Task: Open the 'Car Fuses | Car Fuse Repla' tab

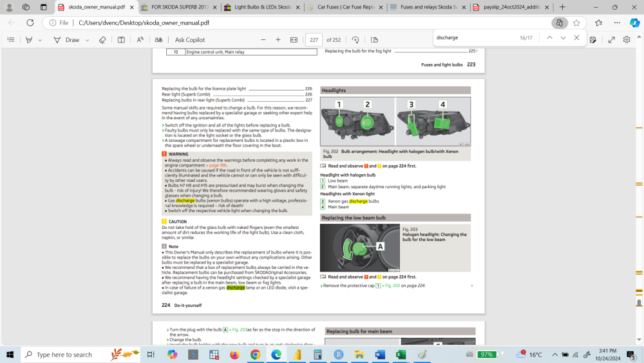Action: point(345,7)
